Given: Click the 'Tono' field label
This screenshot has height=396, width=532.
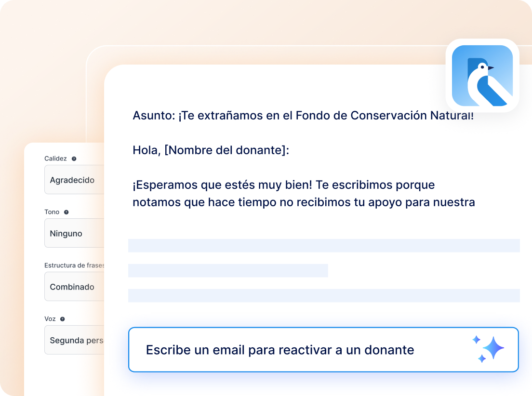Looking at the screenshot, I should (52, 212).
